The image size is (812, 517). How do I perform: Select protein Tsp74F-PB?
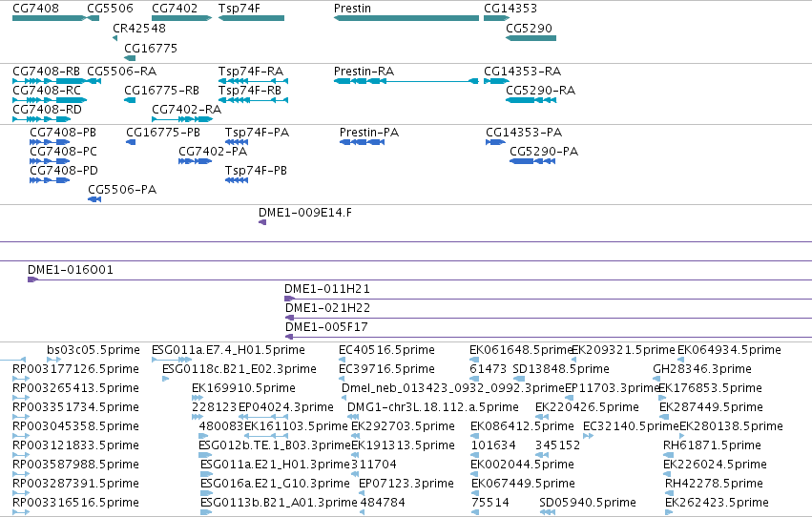[x=237, y=180]
